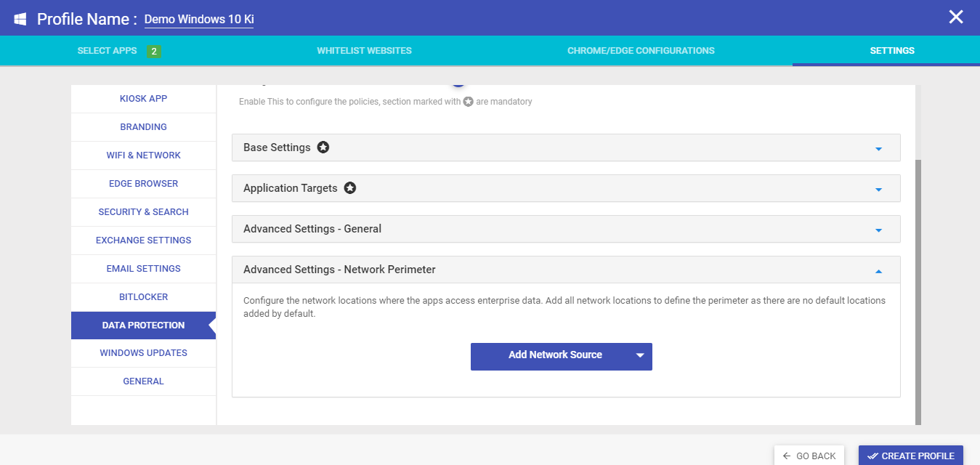980x465 pixels.
Task: Expand Advanced Settings - General arrow
Action: click(x=878, y=230)
